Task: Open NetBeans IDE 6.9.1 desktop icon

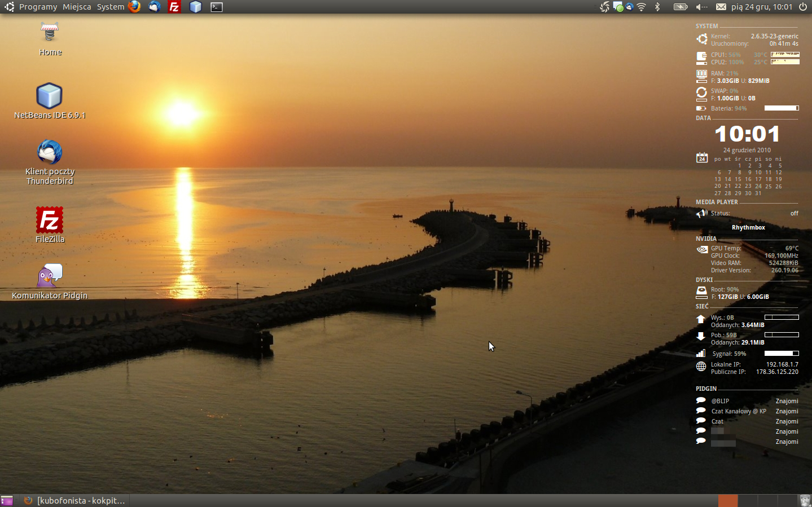Action: coord(50,96)
